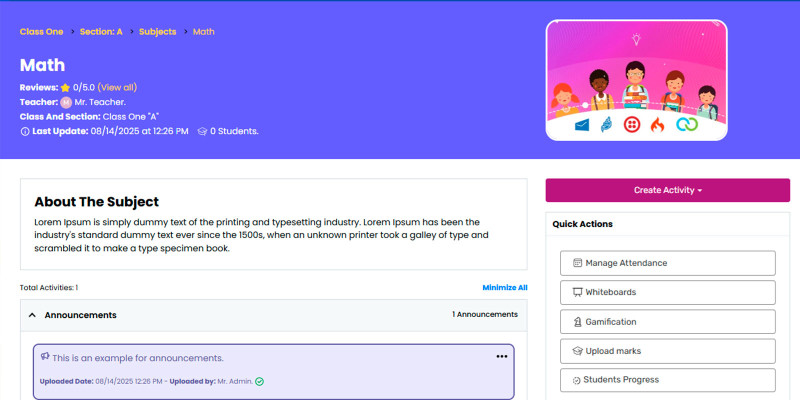The height and width of the screenshot is (400, 800).
Task: Collapse the Announcements section
Action: point(33,315)
